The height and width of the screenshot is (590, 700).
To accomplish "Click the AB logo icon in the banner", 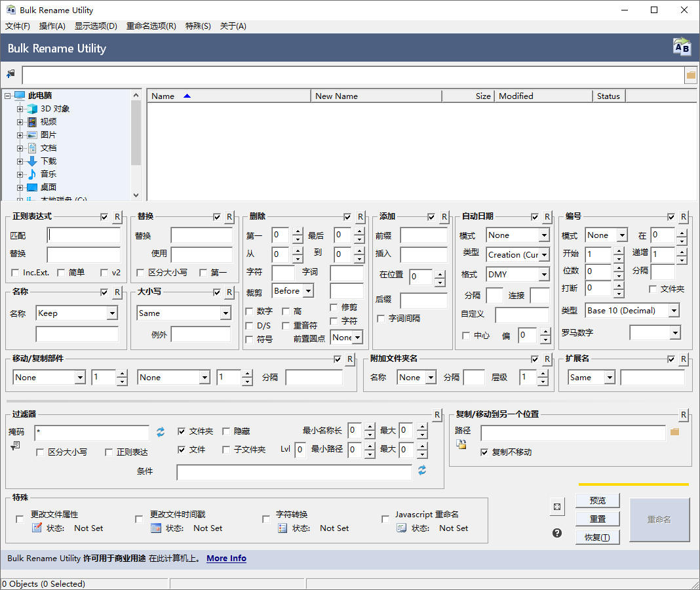I will click(682, 46).
